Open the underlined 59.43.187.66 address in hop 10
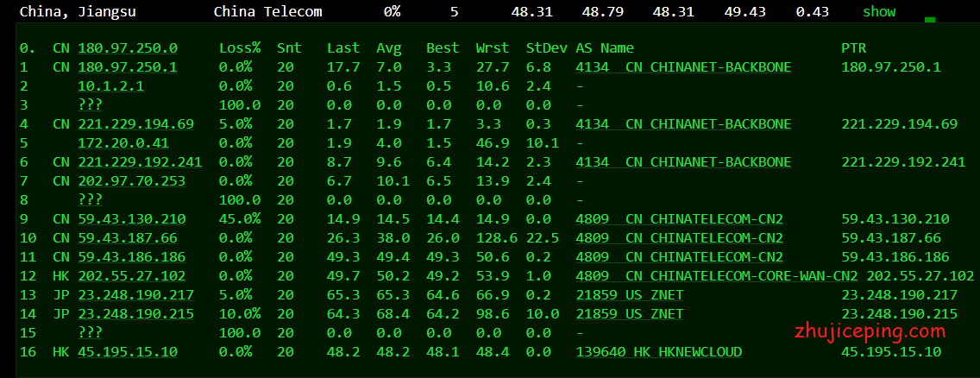This screenshot has height=378, width=980. [127, 238]
